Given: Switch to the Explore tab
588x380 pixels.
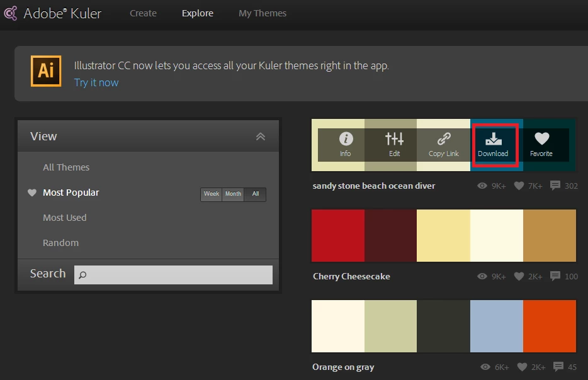Looking at the screenshot, I should pyautogui.click(x=198, y=13).
